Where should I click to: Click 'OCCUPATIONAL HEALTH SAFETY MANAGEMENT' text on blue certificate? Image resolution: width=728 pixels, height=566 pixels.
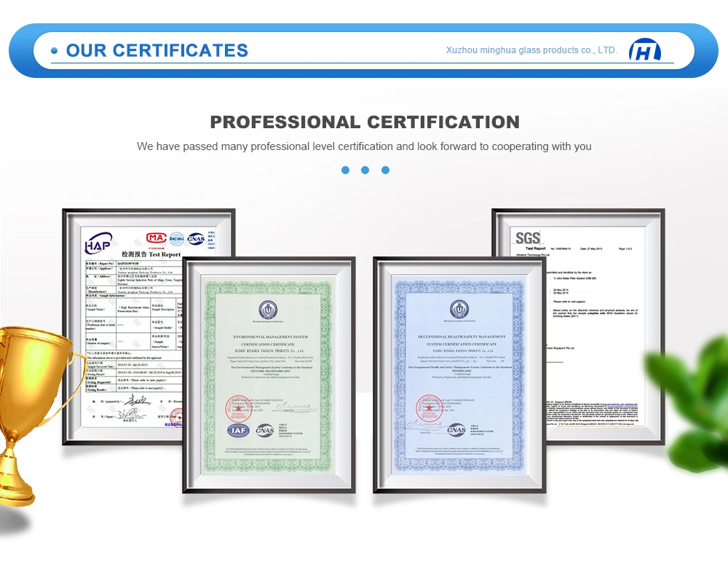point(462,337)
